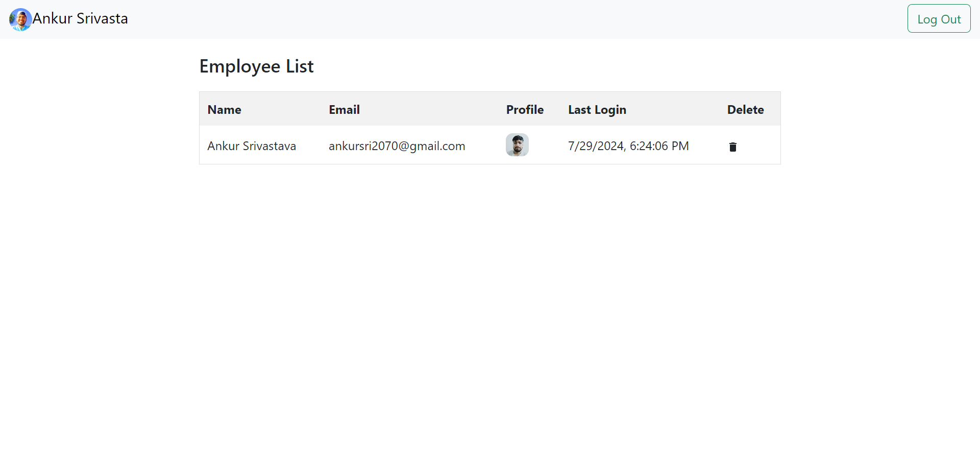Click the Delete column header
The width and height of the screenshot is (980, 460).
pos(745,110)
